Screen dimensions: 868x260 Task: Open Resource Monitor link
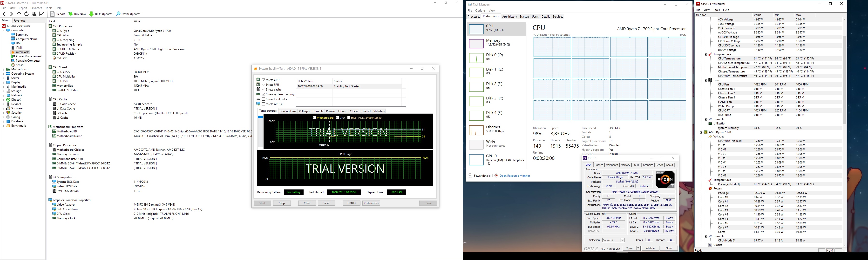(x=515, y=175)
